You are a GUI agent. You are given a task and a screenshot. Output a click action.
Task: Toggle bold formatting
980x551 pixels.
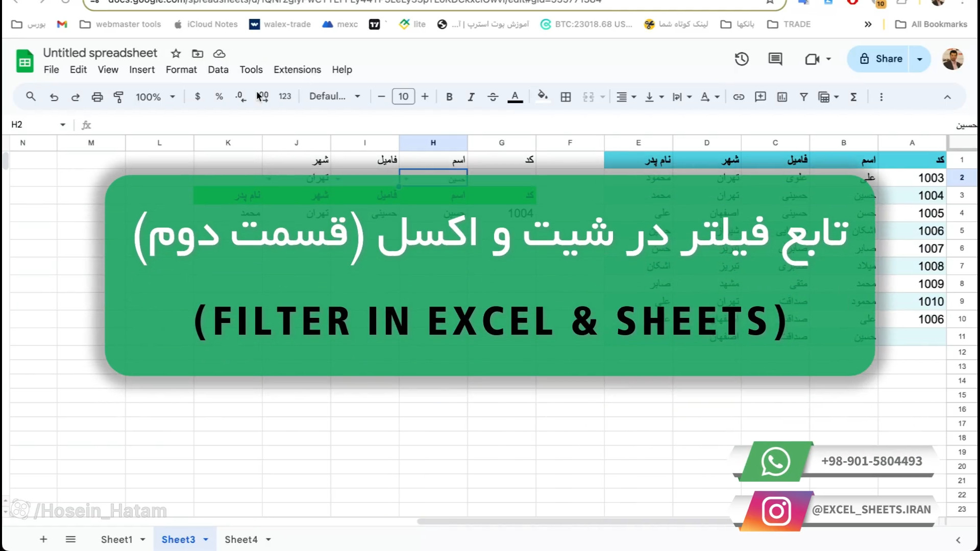(449, 97)
